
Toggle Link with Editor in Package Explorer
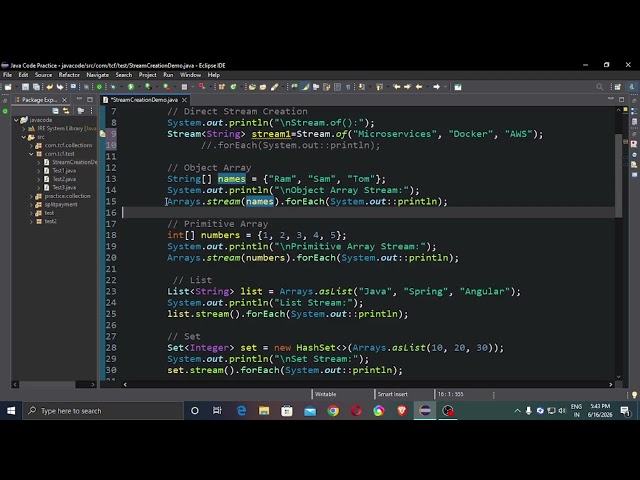pyautogui.click(x=66, y=111)
